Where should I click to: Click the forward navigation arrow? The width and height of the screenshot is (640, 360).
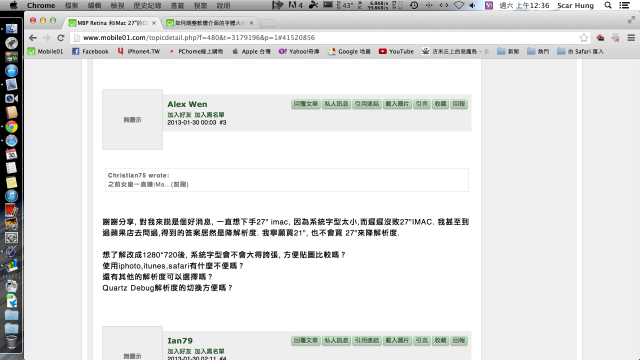(x=47, y=38)
